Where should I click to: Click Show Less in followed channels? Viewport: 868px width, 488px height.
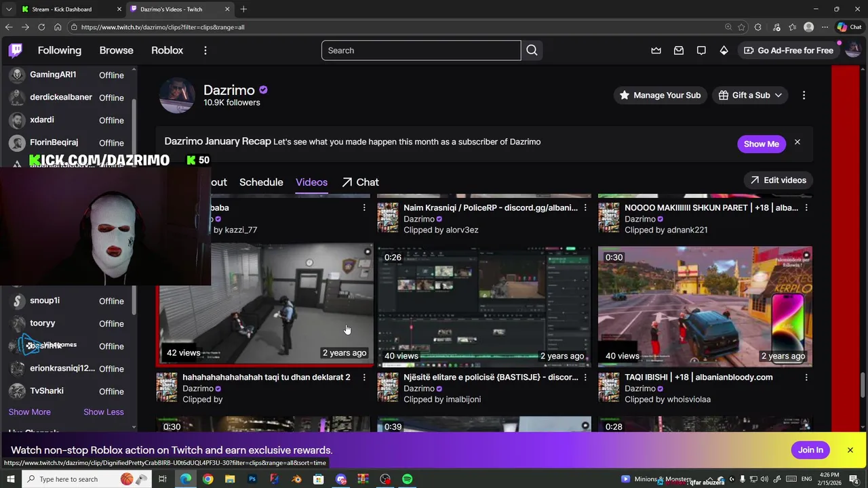[104, 411]
